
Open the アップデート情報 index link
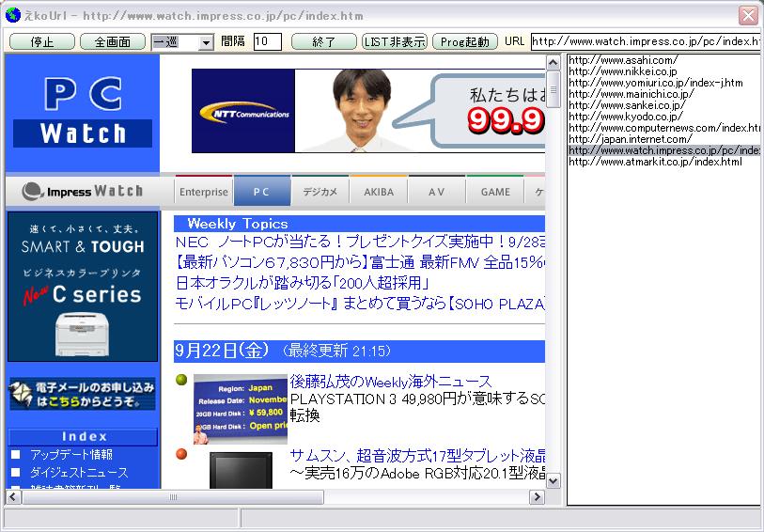[71, 455]
